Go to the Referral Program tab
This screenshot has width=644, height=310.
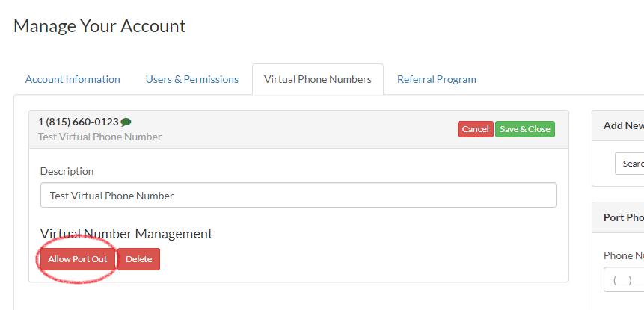pyautogui.click(x=437, y=79)
